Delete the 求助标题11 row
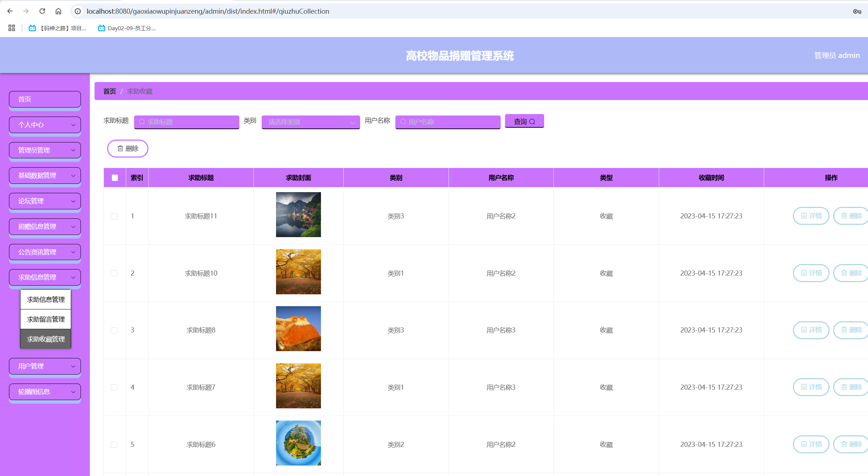Screen dimensions: 868x476 (851, 216)
